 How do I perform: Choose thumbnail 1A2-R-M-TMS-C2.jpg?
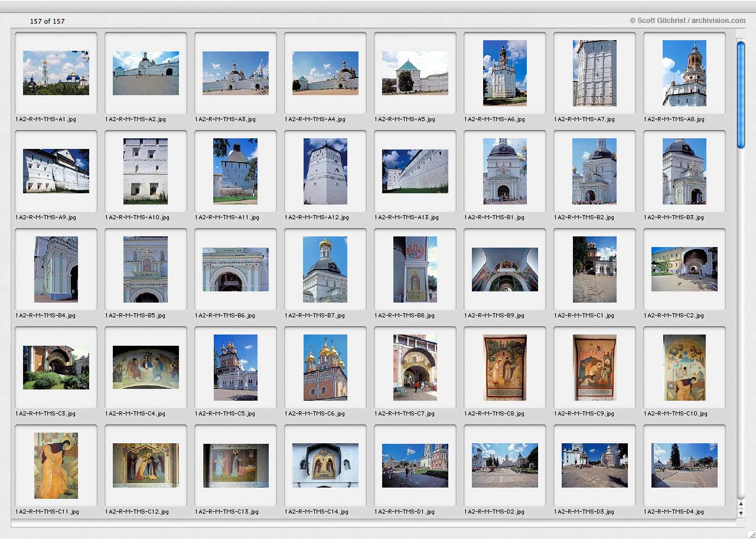pos(685,269)
